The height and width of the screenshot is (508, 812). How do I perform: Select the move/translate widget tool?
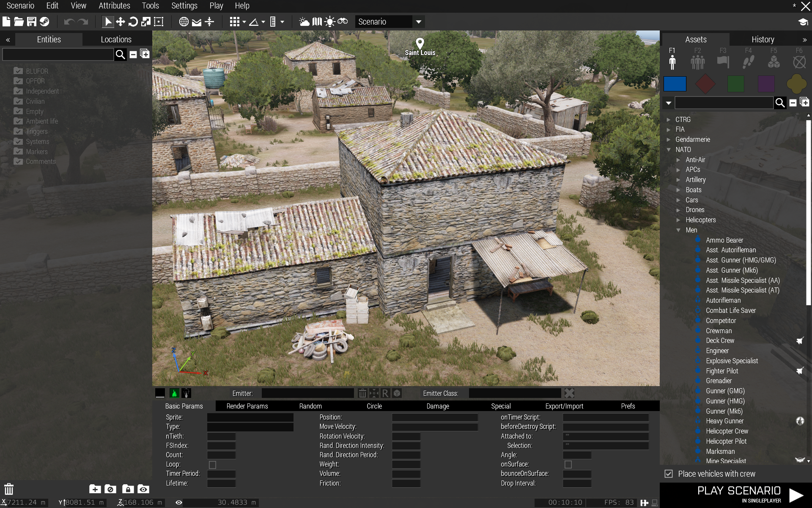pos(121,22)
